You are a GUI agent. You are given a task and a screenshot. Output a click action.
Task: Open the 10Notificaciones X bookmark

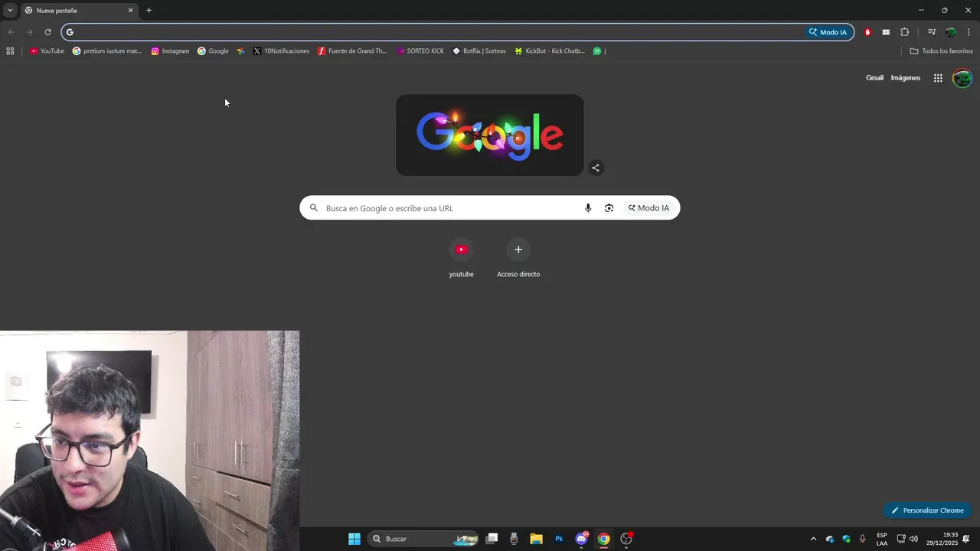(x=281, y=51)
